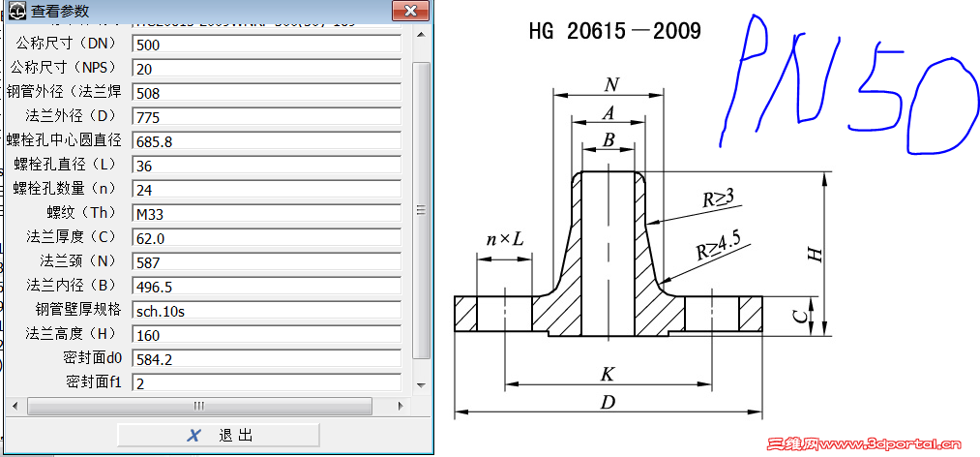Click the 公称尺寸（DN） label
The height and width of the screenshot is (457, 980).
pos(65,44)
